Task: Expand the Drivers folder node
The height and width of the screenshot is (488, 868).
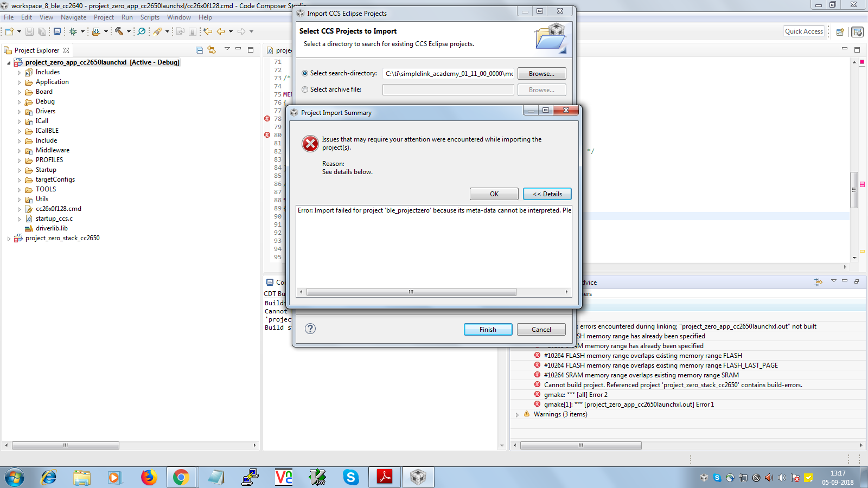Action: (x=20, y=112)
